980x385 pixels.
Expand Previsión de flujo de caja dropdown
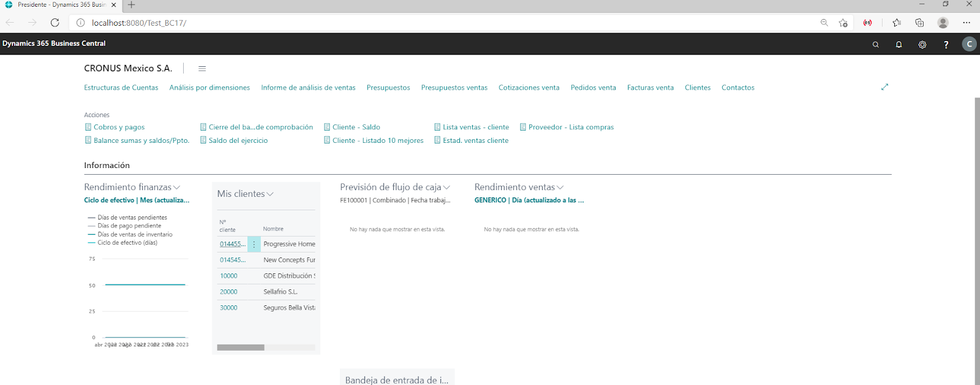point(447,188)
